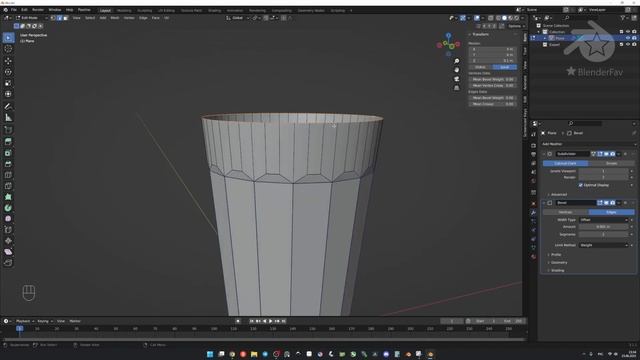The height and width of the screenshot is (360, 640).
Task: Toggle camera view in viewport
Action: point(457,79)
